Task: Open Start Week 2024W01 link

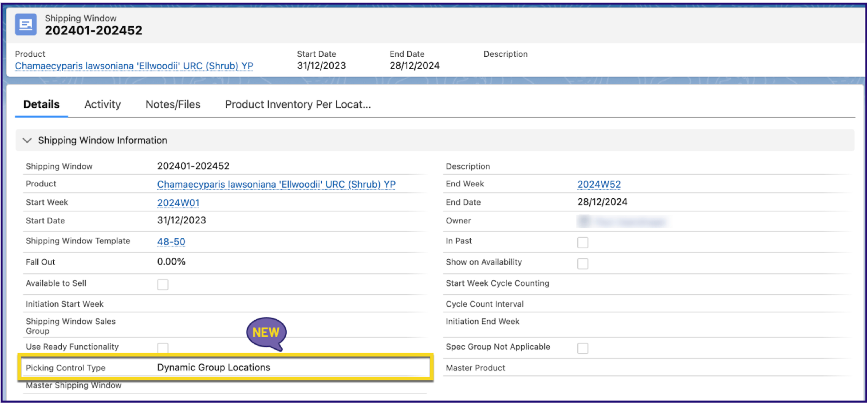Action: point(178,203)
